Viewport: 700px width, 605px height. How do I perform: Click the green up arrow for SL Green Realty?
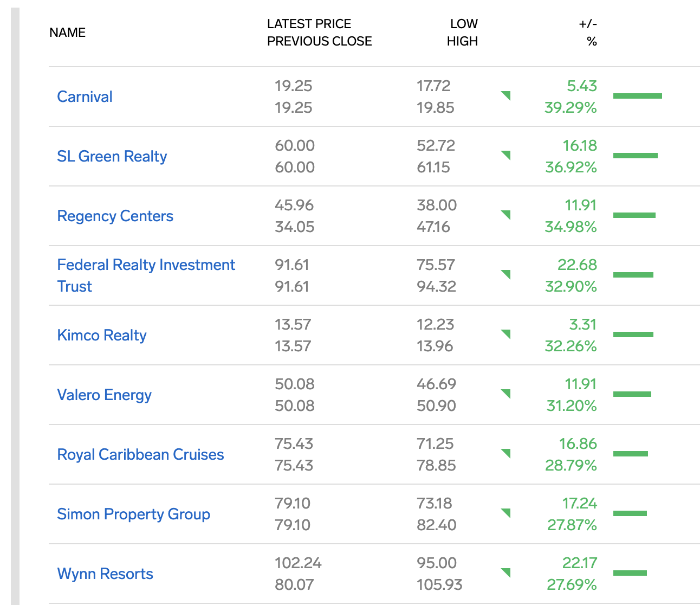[507, 155]
